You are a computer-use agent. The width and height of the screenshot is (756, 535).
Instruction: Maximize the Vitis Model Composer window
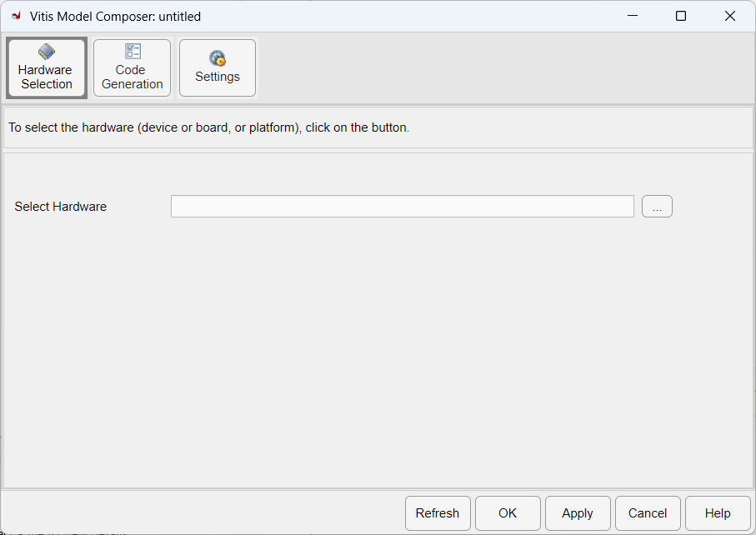pos(681,16)
